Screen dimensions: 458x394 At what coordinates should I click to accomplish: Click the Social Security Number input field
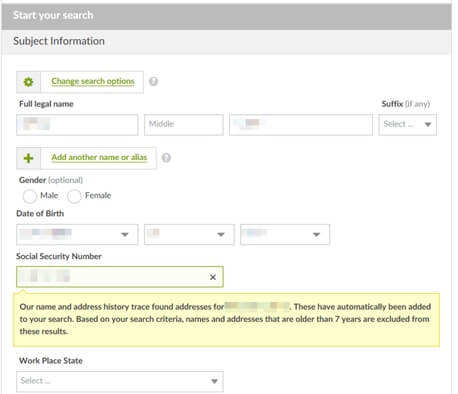pyautogui.click(x=120, y=277)
